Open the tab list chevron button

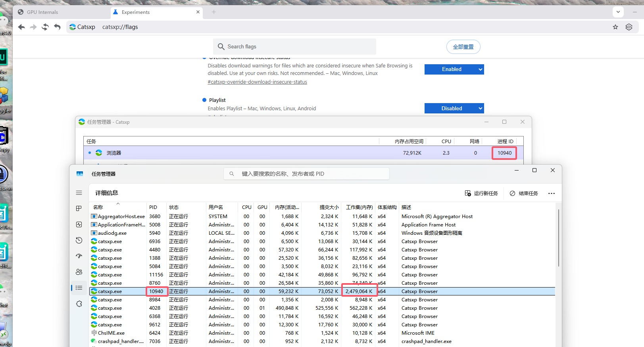point(618,12)
